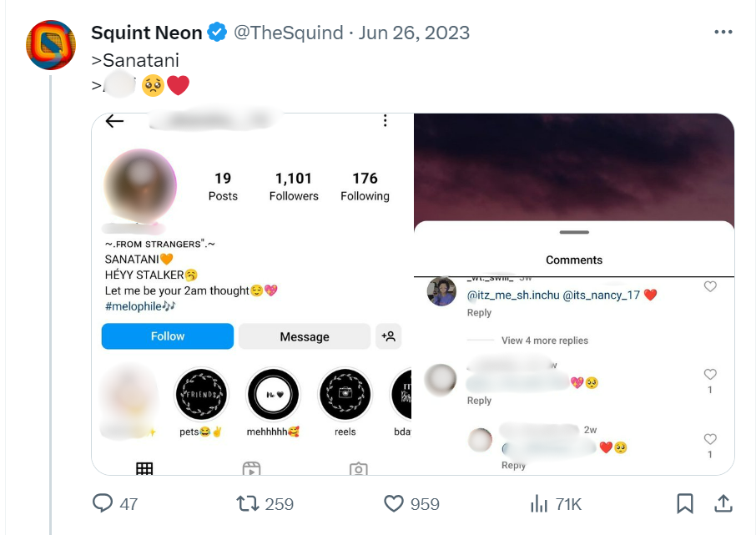Like the @itz_me_sh.inchu comment with heart
Viewport: 756px width, 535px height.
tap(710, 286)
